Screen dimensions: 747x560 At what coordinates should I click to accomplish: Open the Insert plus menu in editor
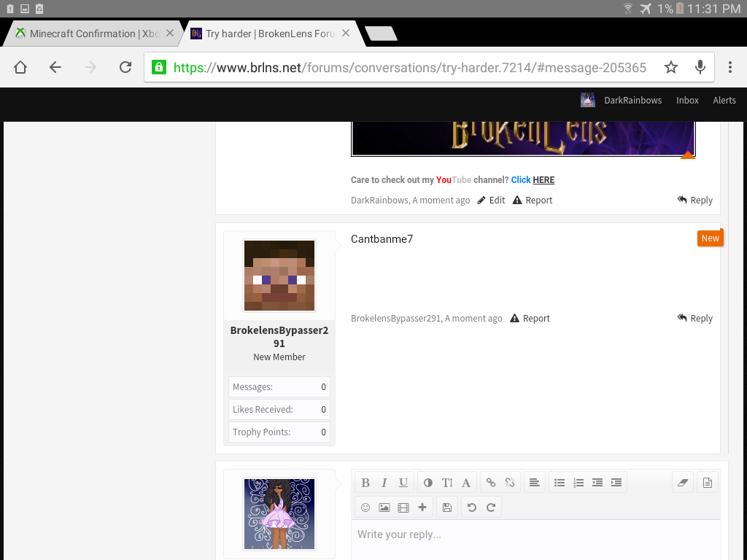coord(422,507)
